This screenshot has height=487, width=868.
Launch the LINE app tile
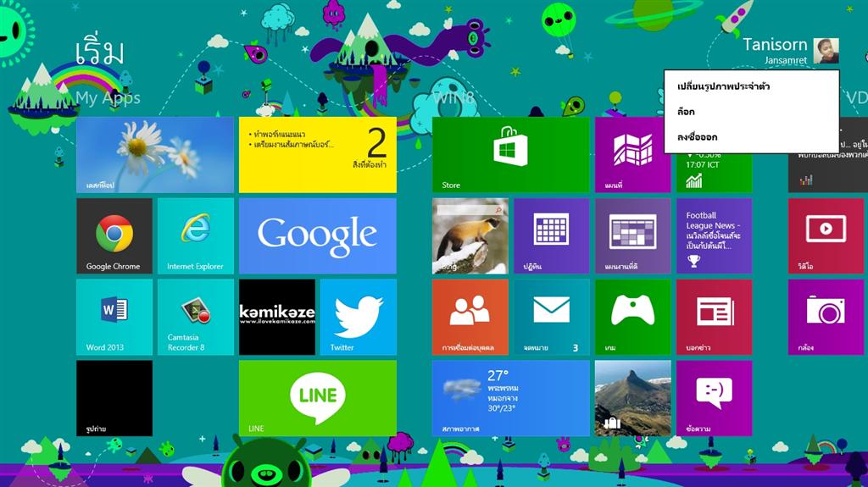coord(318,398)
